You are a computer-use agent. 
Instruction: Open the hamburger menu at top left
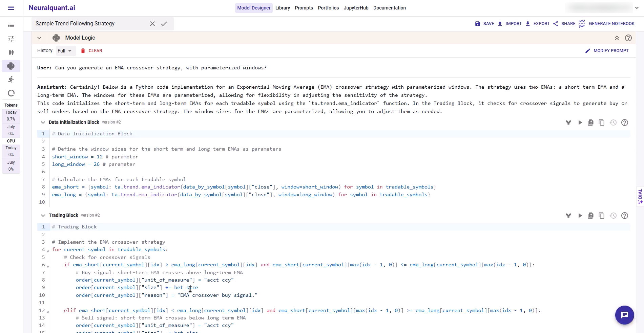tap(11, 8)
